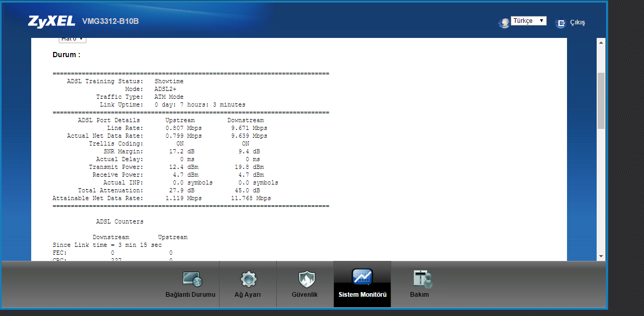Open the Türkçe language dropdown
Screen dimensions: 644x316
click(x=529, y=21)
